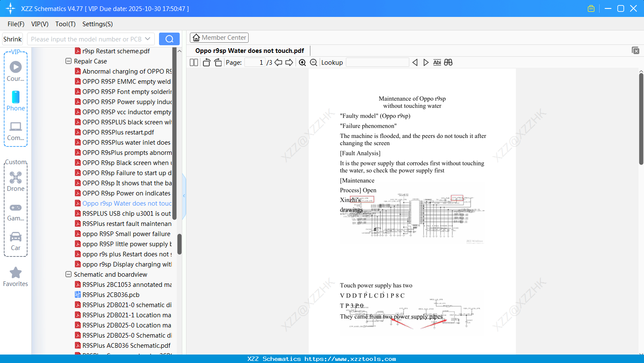Collapse the Repair Case tree group
Image resolution: width=644 pixels, height=363 pixels.
click(69, 61)
